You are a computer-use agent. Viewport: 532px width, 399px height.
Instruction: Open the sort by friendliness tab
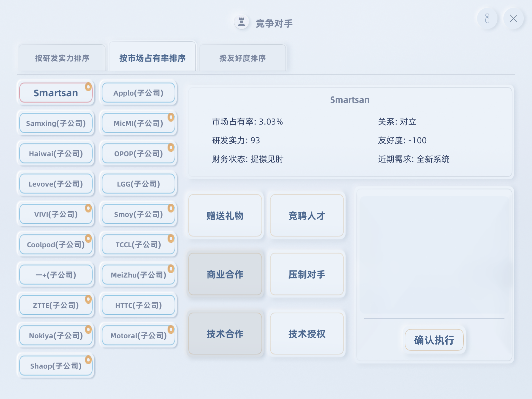242,58
